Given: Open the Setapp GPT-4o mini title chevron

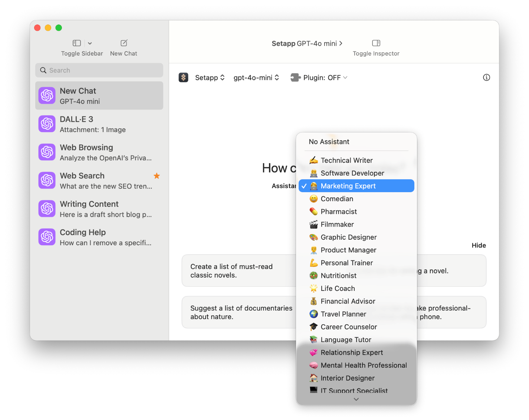Looking at the screenshot, I should pyautogui.click(x=341, y=43).
